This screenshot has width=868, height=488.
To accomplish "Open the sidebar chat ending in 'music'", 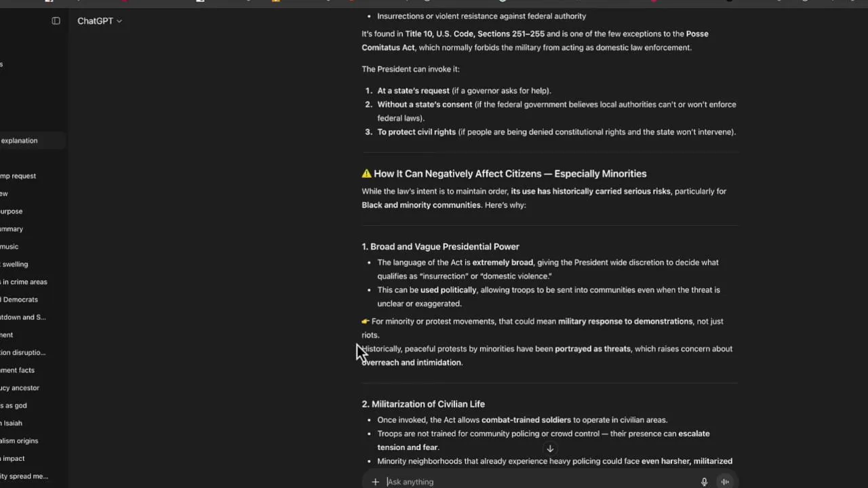I will click(x=33, y=246).
